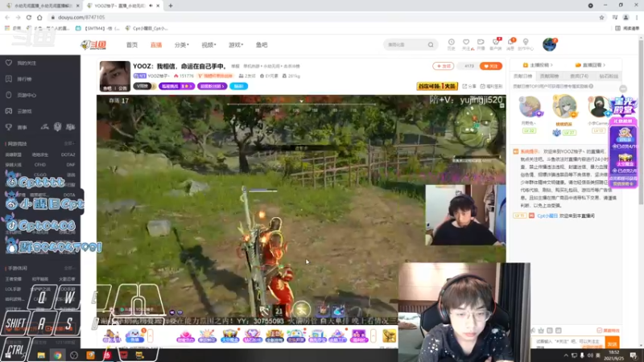
Task: Click the chat message input field
Action: pos(568,342)
